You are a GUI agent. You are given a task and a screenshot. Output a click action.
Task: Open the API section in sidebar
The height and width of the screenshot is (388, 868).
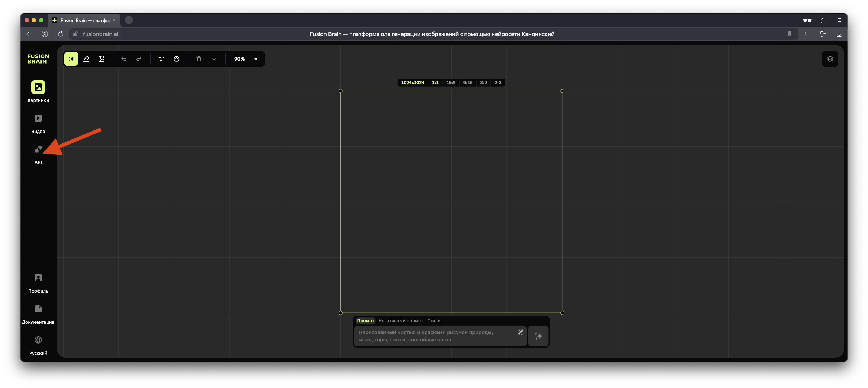[x=38, y=154]
